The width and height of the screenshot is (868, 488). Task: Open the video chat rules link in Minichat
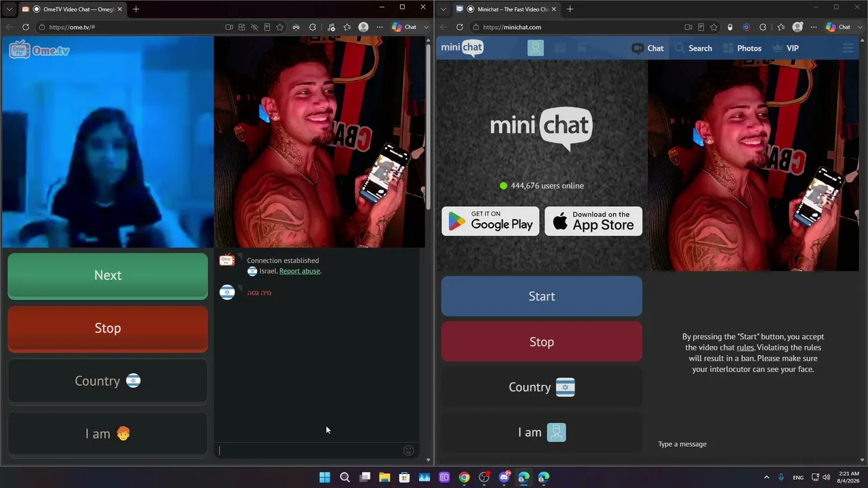tap(745, 348)
